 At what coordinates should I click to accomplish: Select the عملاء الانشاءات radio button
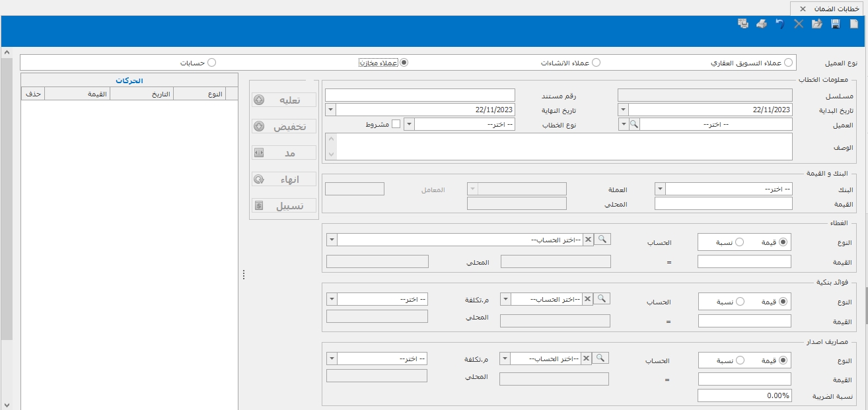(x=596, y=63)
